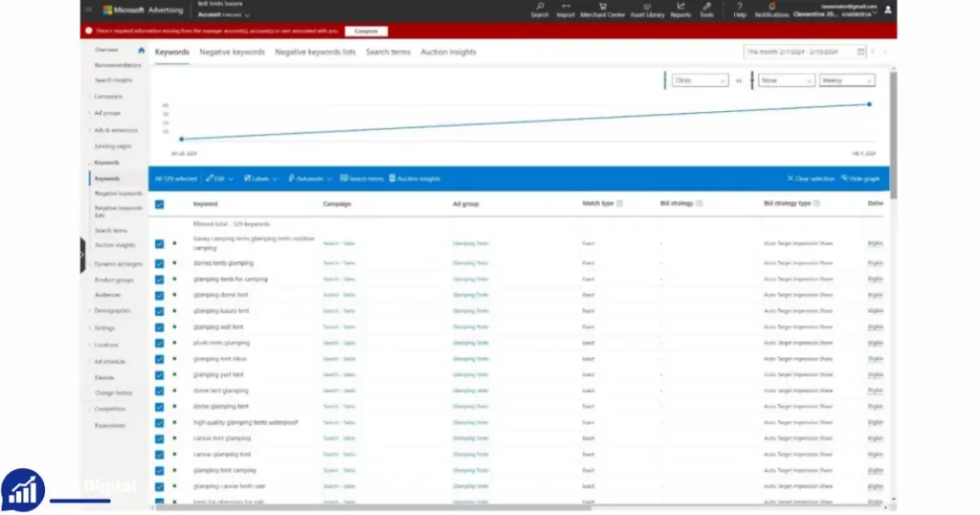Image resolution: width=980 pixels, height=515 pixels.
Task: Uncheck the glamping dome tent row
Action: tap(160, 296)
